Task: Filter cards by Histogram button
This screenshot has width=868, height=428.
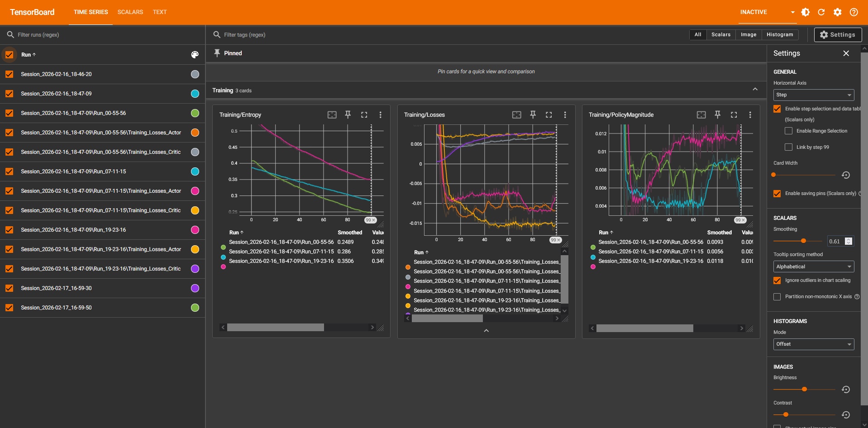Action: click(779, 35)
